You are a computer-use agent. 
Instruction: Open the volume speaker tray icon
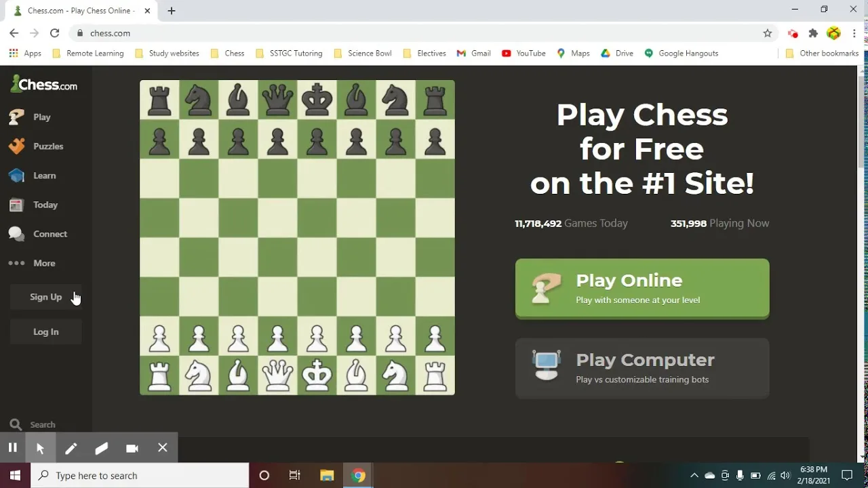785,475
